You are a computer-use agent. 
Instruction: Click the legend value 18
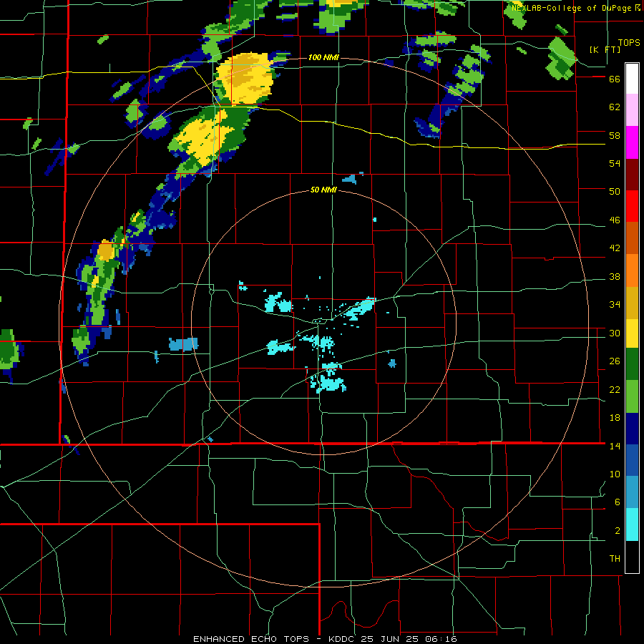point(615,418)
